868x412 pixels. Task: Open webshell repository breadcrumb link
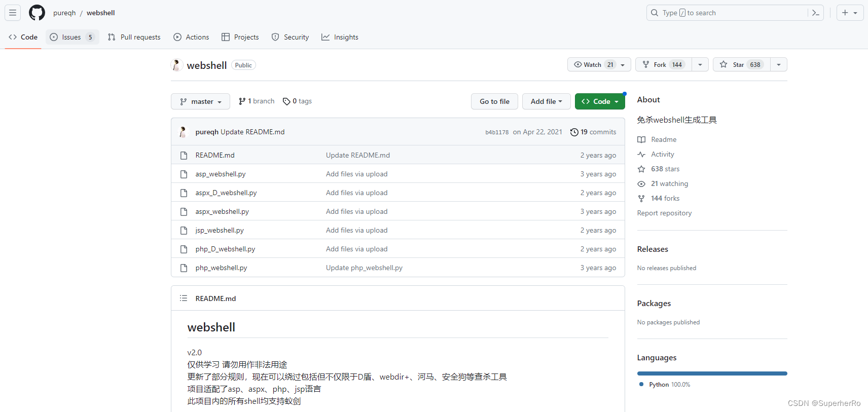coord(101,13)
